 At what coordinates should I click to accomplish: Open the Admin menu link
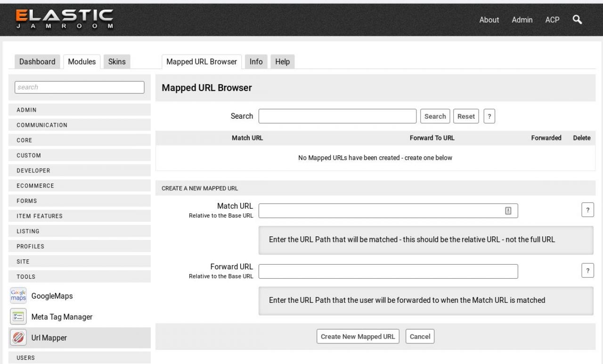[x=522, y=20]
